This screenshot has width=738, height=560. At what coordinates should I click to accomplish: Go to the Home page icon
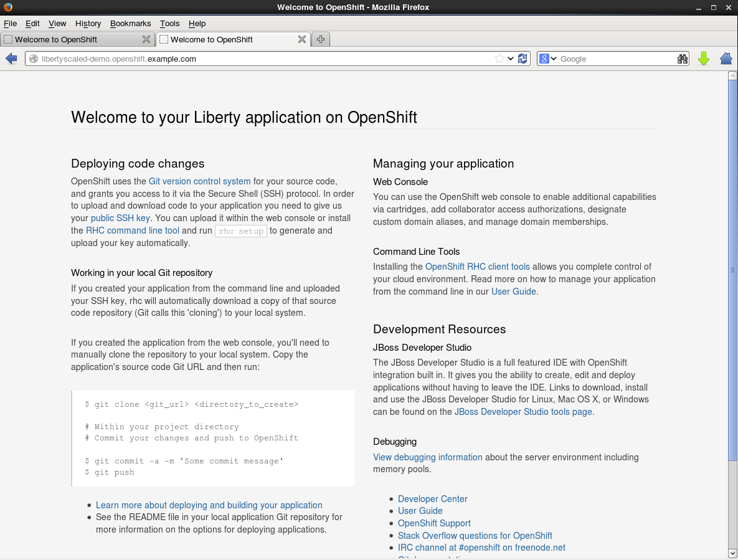pos(726,59)
